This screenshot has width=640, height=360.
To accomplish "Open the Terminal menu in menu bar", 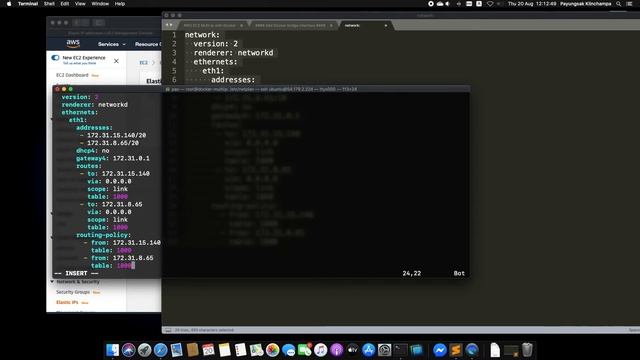I will pyautogui.click(x=28, y=4).
